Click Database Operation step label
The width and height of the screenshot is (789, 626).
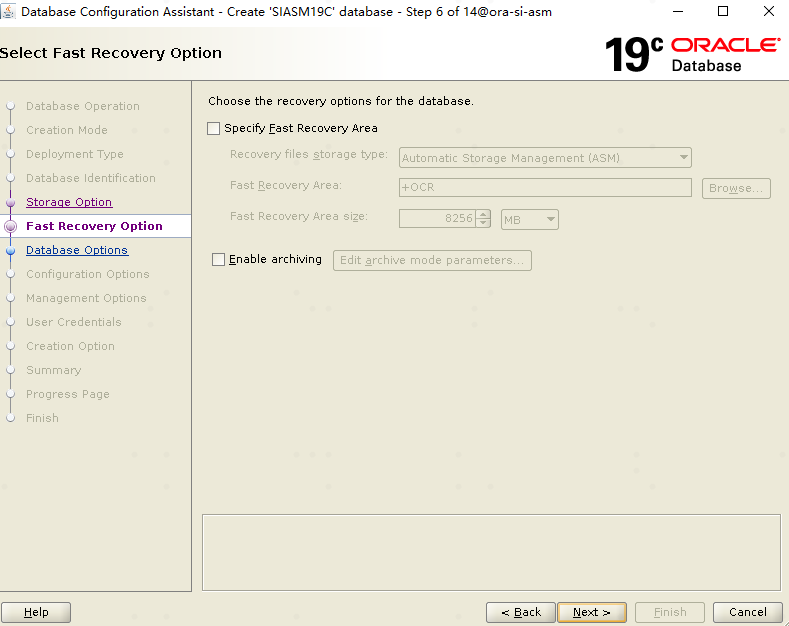point(83,106)
